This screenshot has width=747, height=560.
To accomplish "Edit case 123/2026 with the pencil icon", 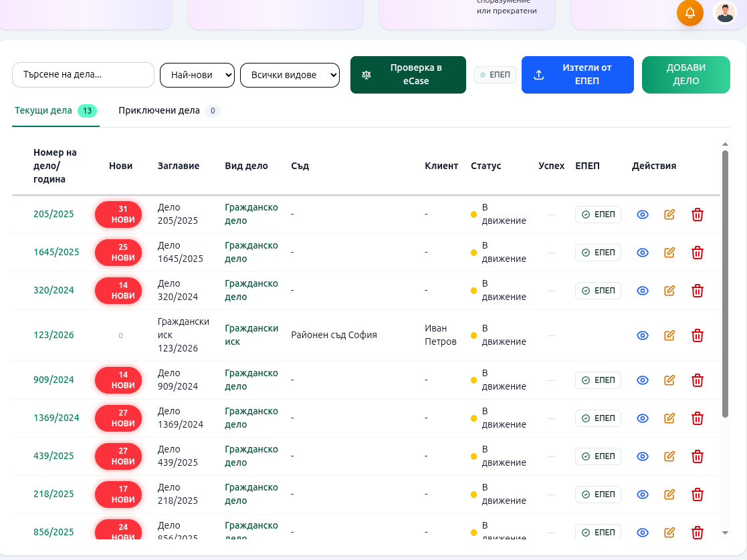I will point(669,335).
